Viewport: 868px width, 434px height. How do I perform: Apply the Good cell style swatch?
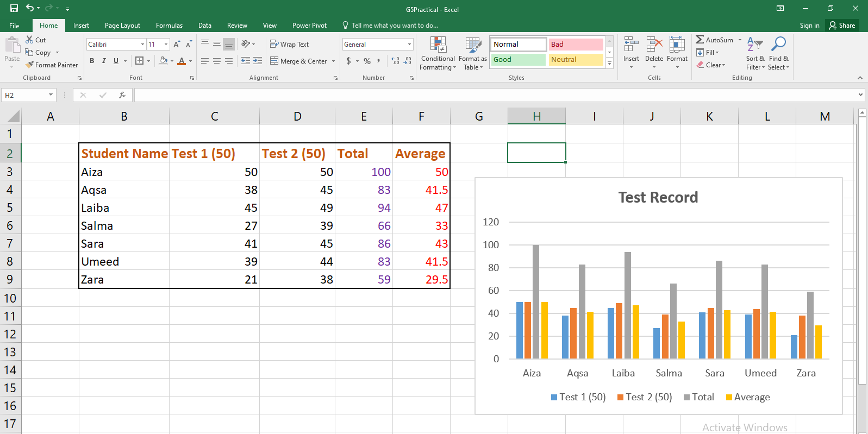(518, 60)
